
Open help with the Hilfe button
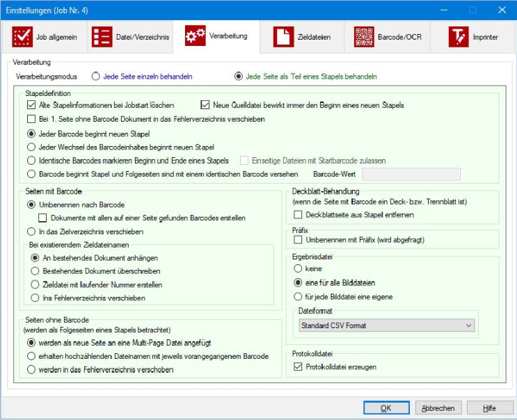pyautogui.click(x=490, y=407)
